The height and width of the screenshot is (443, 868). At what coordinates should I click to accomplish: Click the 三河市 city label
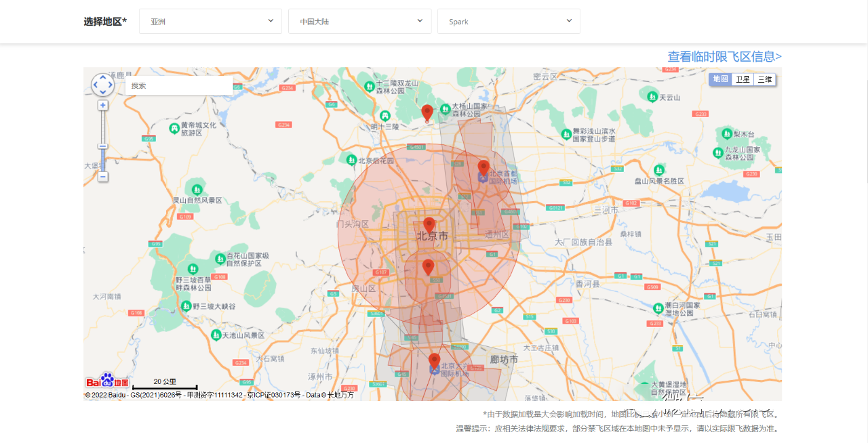[x=606, y=211]
